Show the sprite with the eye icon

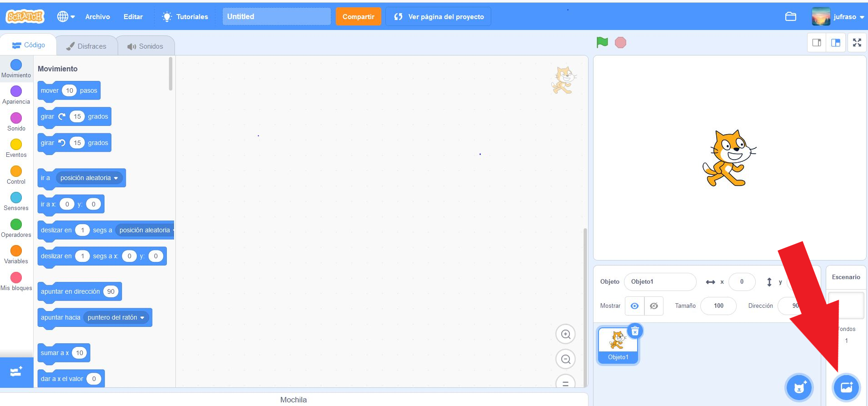point(634,306)
